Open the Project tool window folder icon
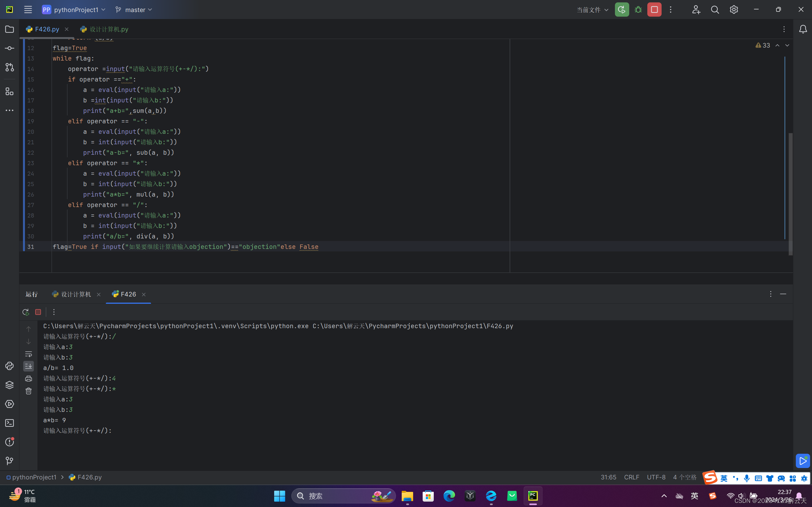This screenshot has height=507, width=812. tap(10, 29)
